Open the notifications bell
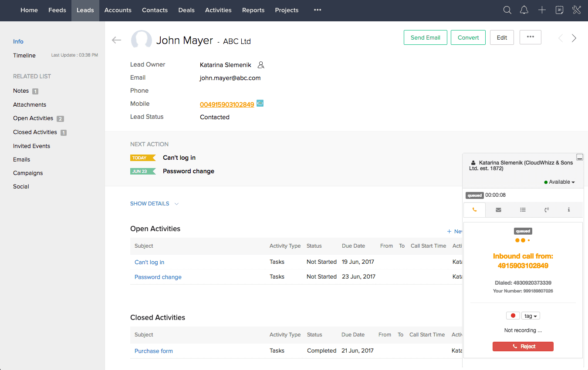This screenshot has width=588, height=370. tap(524, 10)
